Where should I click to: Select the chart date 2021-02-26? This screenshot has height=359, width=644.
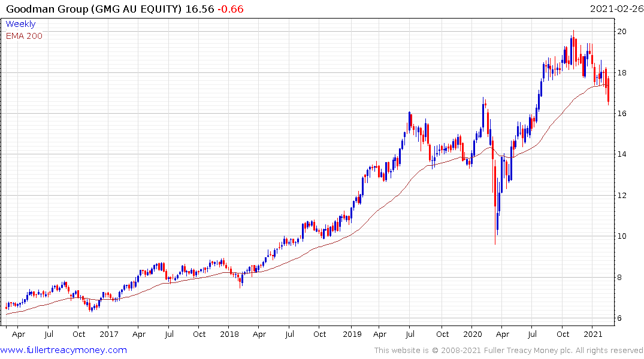coord(616,8)
